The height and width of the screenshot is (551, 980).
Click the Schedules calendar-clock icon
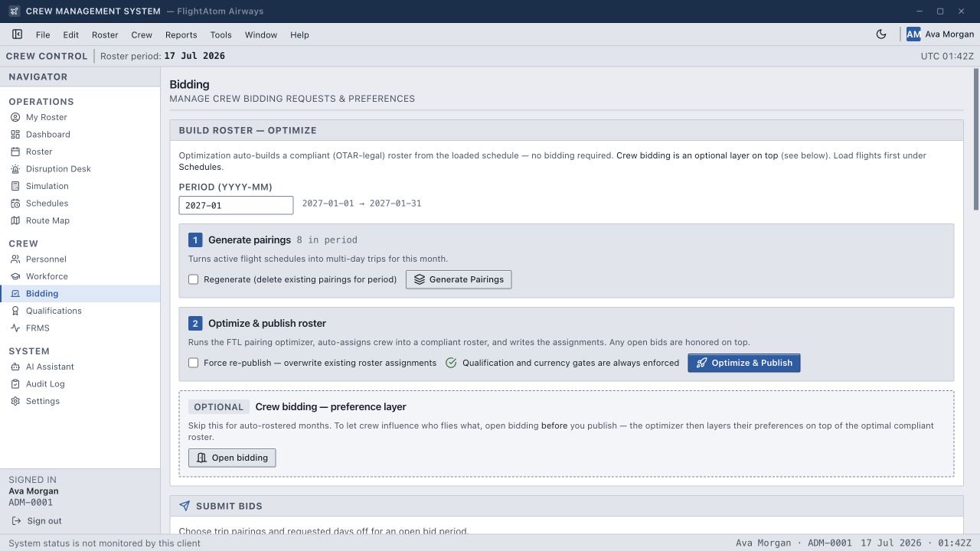point(15,204)
